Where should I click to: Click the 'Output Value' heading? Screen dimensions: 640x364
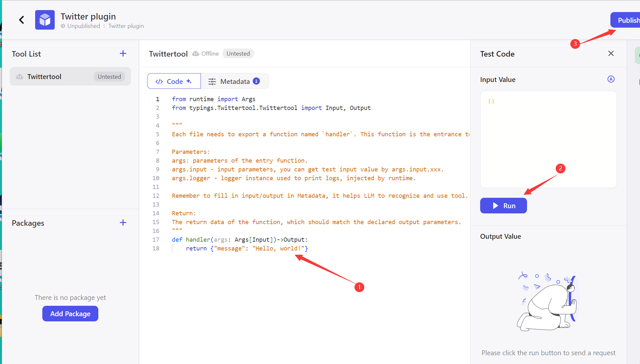[x=500, y=236]
